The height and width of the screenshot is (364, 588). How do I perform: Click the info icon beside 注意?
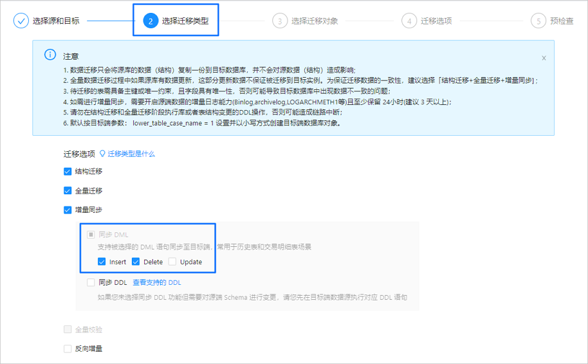coord(50,55)
